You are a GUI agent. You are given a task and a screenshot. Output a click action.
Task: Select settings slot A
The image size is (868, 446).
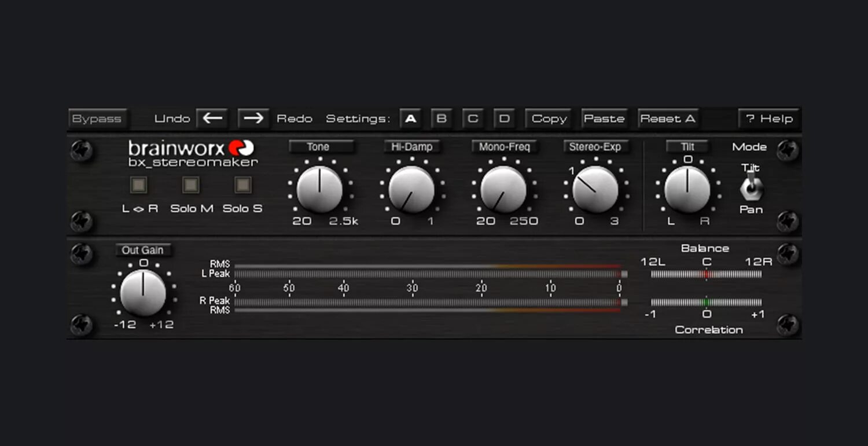click(x=410, y=119)
